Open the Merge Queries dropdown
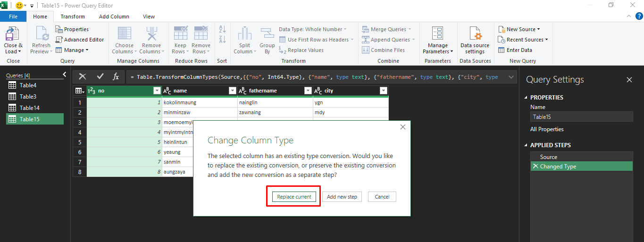 (x=387, y=29)
